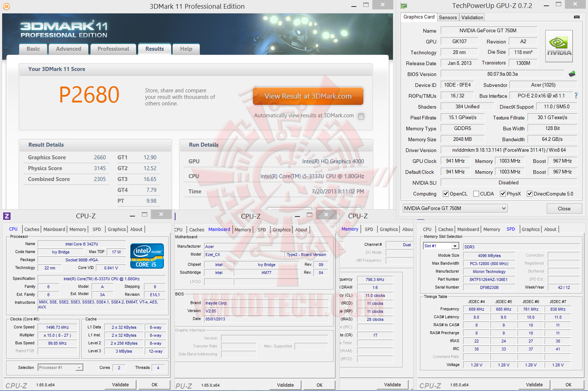Click the purple Z icon of the CPU-Z window
Image resolution: width=588 pixels, height=391 pixels.
(x=7, y=216)
